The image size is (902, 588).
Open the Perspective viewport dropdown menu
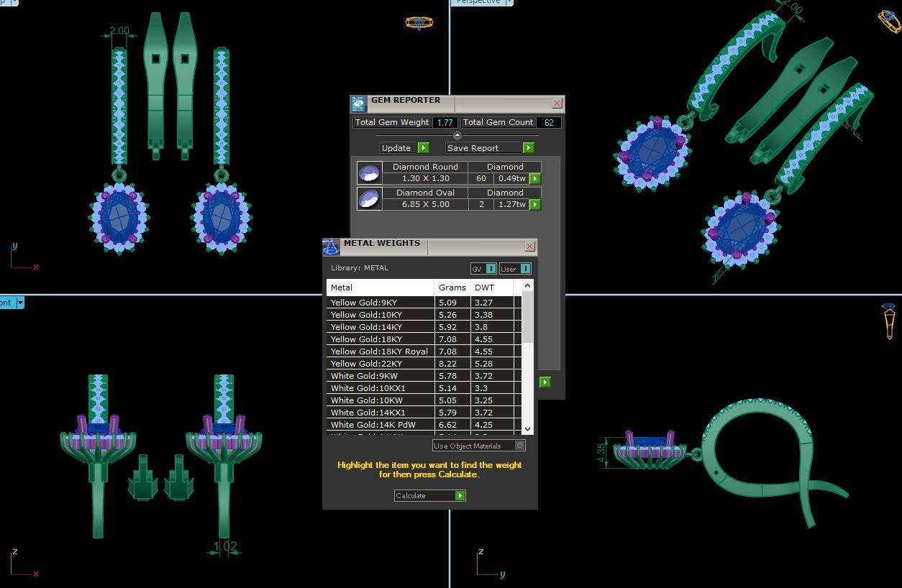click(x=509, y=2)
